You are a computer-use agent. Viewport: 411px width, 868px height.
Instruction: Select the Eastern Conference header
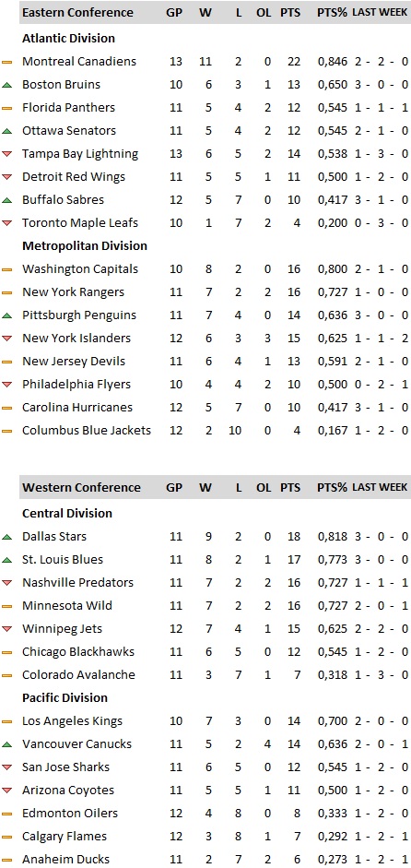coord(77,12)
